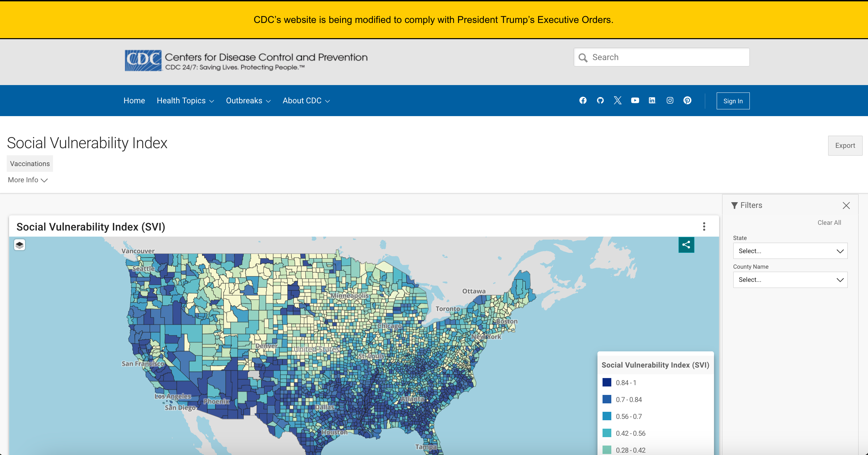Image resolution: width=868 pixels, height=455 pixels.
Task: Open CDC X (Twitter) icon
Action: pos(618,101)
